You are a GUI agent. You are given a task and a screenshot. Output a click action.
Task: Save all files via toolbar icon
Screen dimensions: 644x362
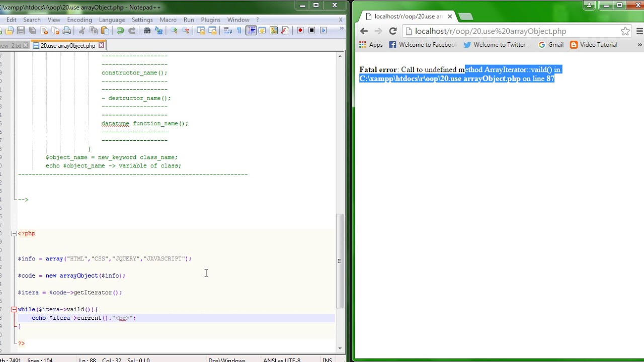coord(32,30)
